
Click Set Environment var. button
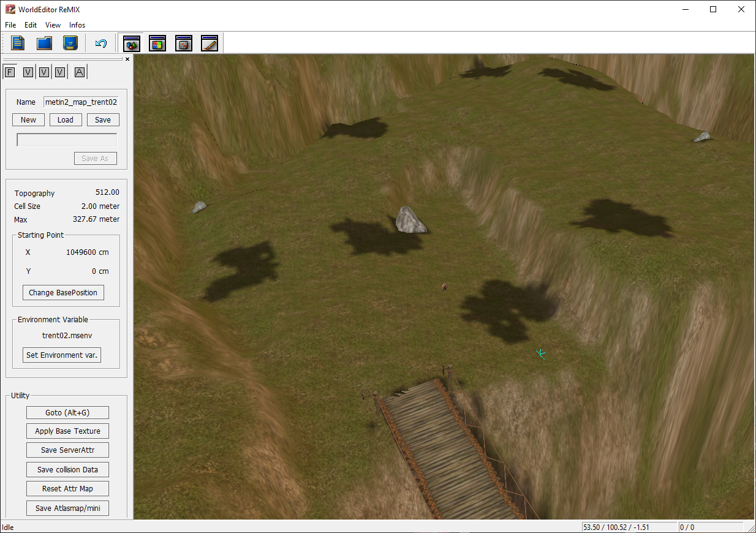click(x=62, y=355)
